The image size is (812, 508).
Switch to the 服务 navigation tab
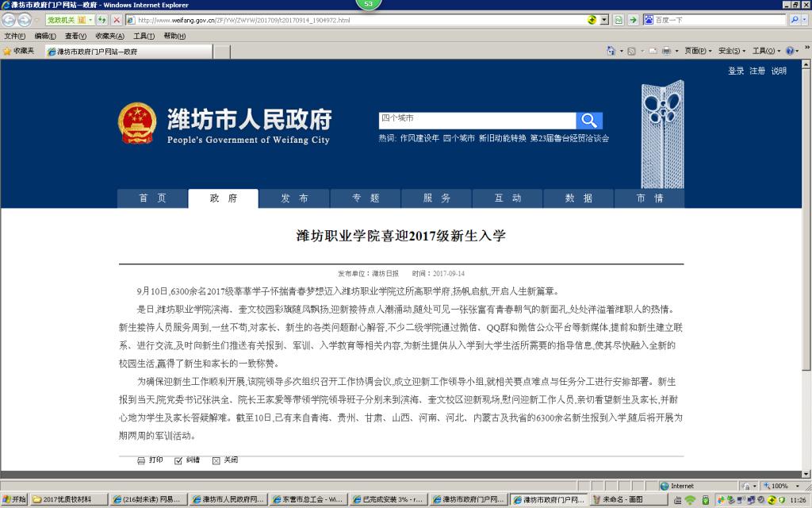coord(437,198)
